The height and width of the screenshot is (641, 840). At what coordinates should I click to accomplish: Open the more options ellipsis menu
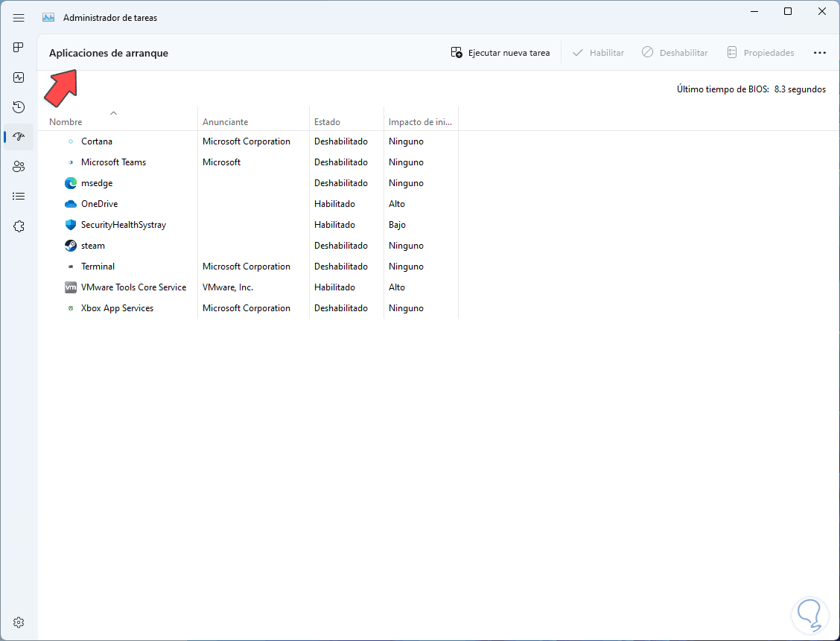tap(820, 53)
